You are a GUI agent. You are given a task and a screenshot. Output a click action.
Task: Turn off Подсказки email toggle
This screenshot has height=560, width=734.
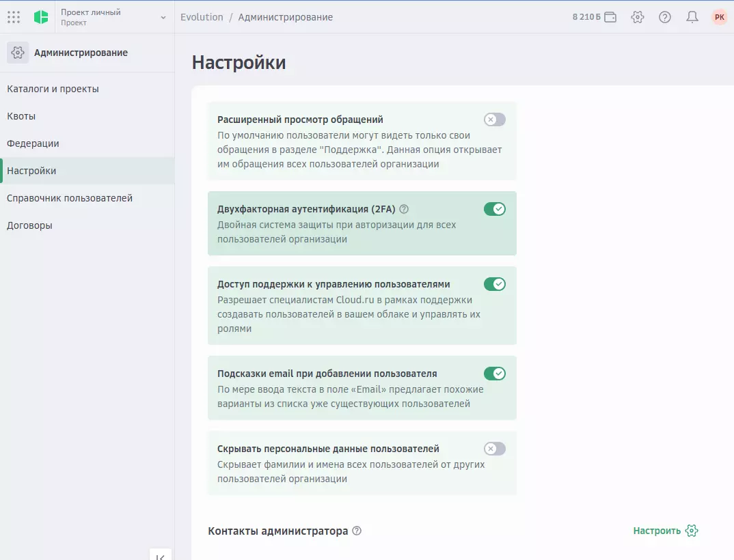tap(494, 374)
